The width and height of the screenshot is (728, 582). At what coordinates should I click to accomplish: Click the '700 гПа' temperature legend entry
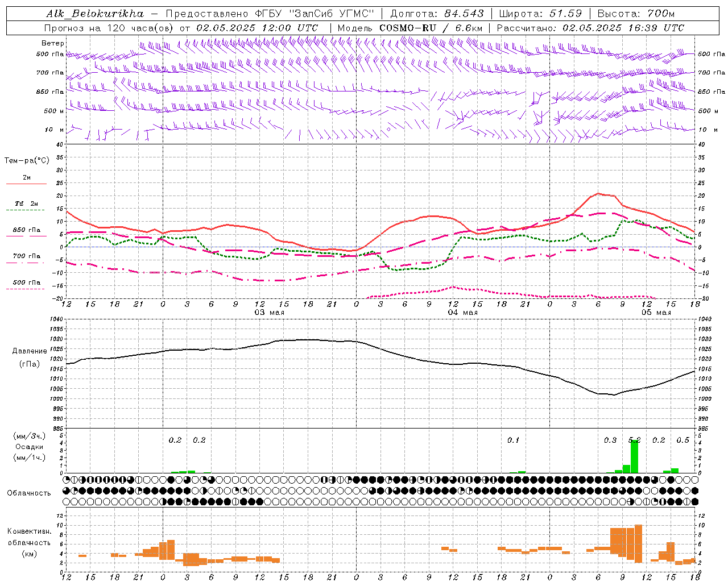pos(27,256)
